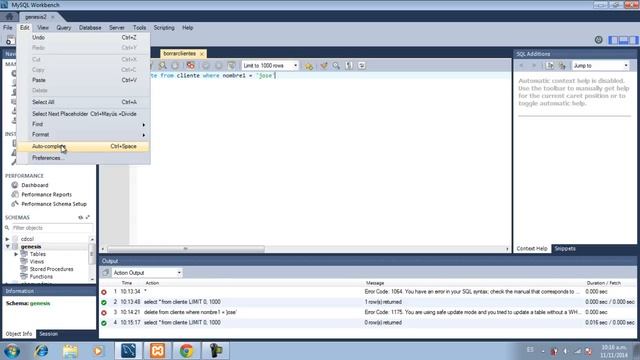The image size is (640, 360).
Task: Toggle automatic context help icon
Action: point(562,65)
